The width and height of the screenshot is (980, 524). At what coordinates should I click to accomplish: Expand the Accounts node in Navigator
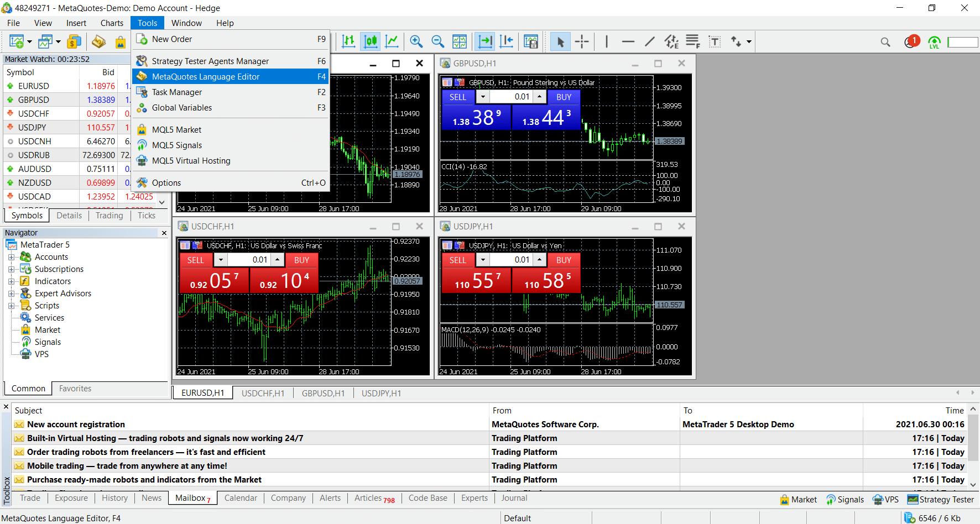11,257
